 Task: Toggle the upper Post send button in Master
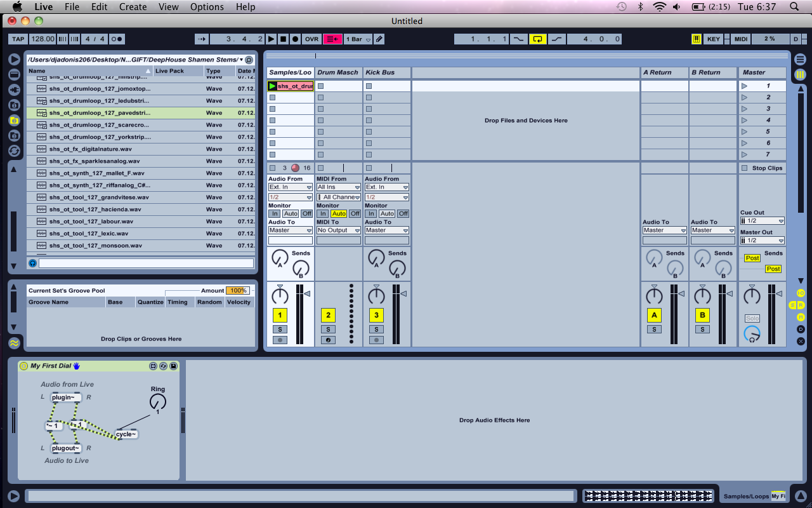click(x=752, y=258)
